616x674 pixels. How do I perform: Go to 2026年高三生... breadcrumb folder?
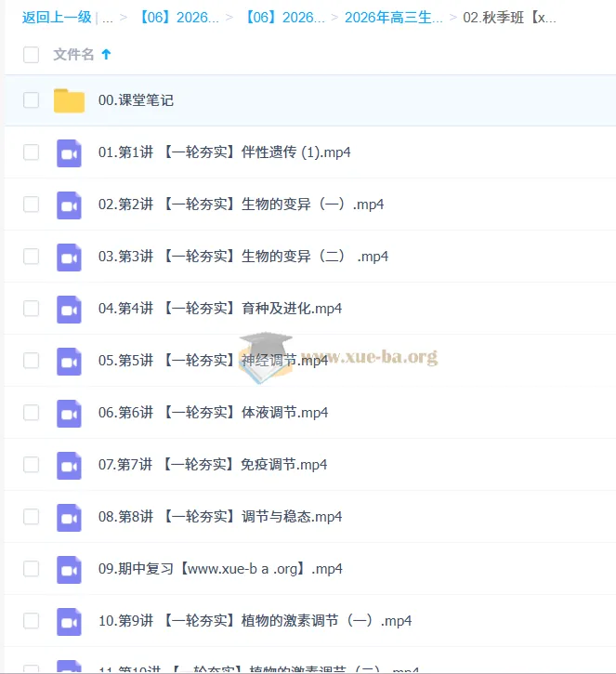pyautogui.click(x=393, y=17)
